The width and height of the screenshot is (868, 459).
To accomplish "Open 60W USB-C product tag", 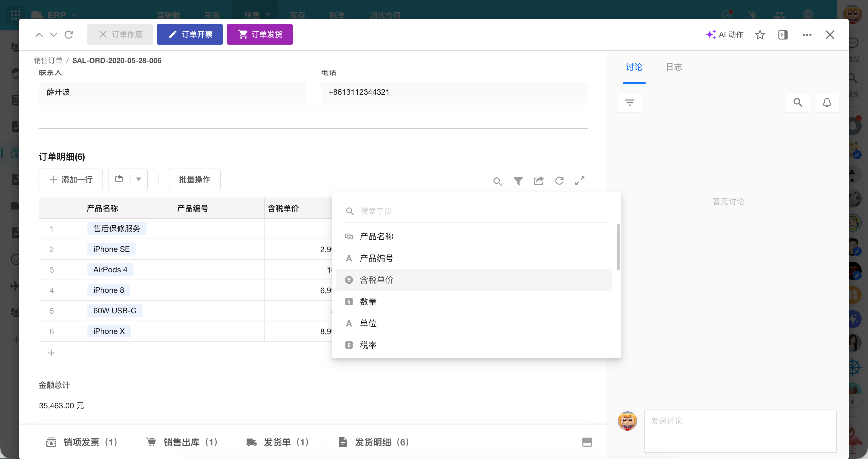I will coord(115,311).
